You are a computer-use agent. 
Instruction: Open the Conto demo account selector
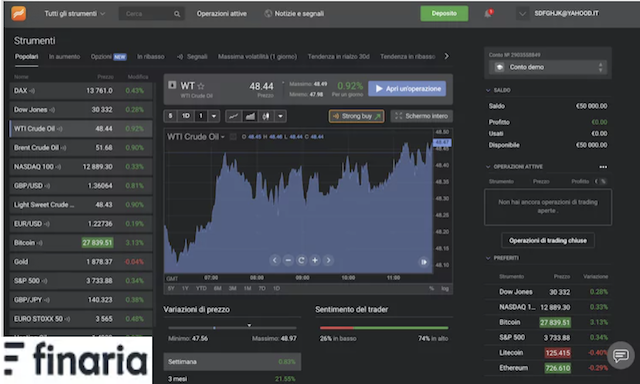[x=548, y=67]
